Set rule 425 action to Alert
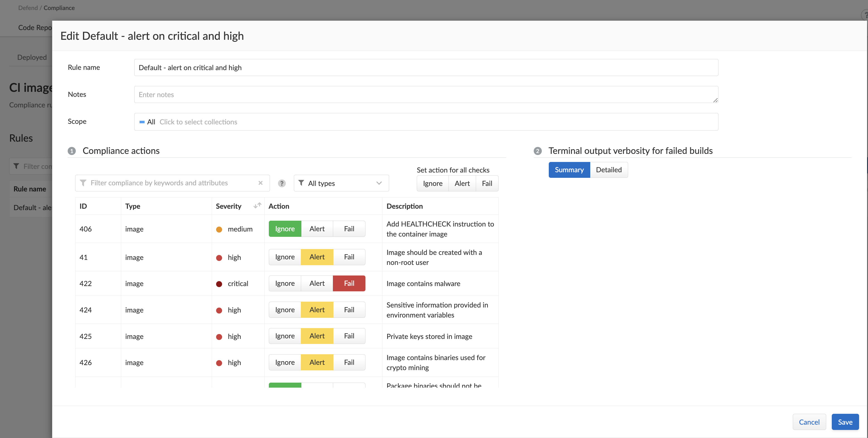Screen dimensions: 868x438 (x=317, y=336)
